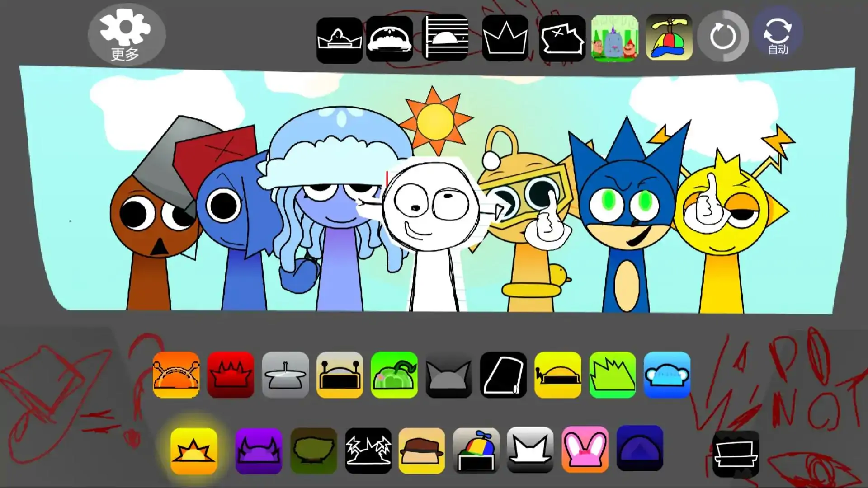Image resolution: width=868 pixels, height=488 pixels.
Task: Click the white sketch-style character
Action: pyautogui.click(x=432, y=230)
